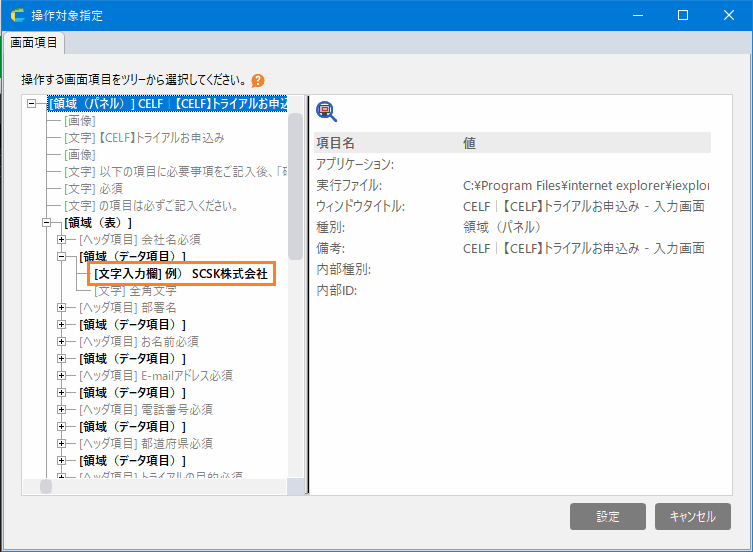The width and height of the screenshot is (753, 552).
Task: Expand the ヘッダ項目 会社名必須 node
Action: point(62,239)
